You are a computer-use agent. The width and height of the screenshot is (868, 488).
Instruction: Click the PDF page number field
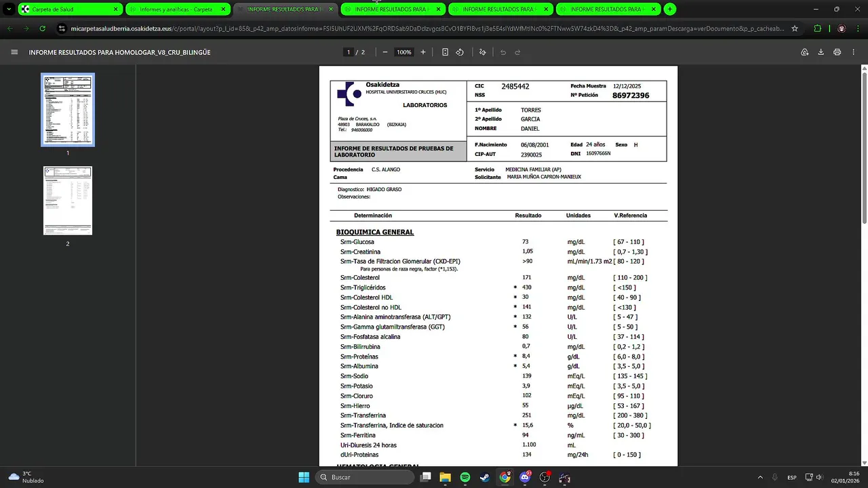coord(349,52)
